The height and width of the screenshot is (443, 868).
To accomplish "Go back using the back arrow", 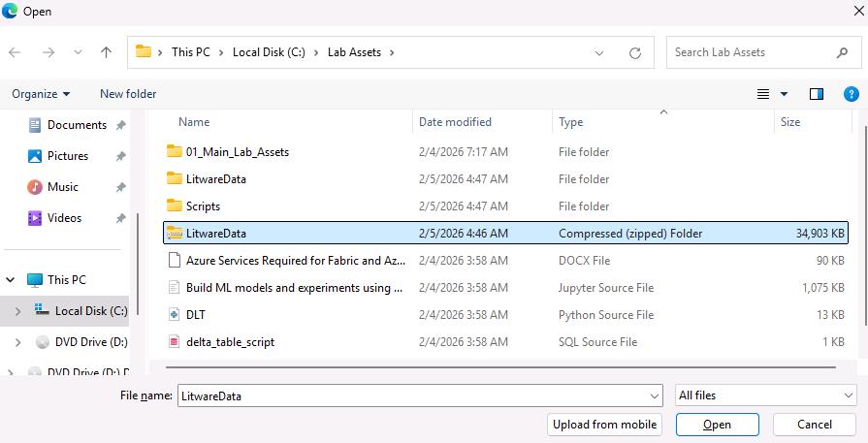I will [15, 52].
